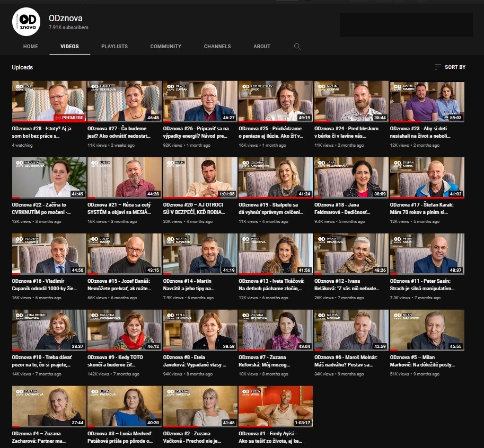Open the Channels tab
The width and height of the screenshot is (484, 448).
tap(217, 46)
